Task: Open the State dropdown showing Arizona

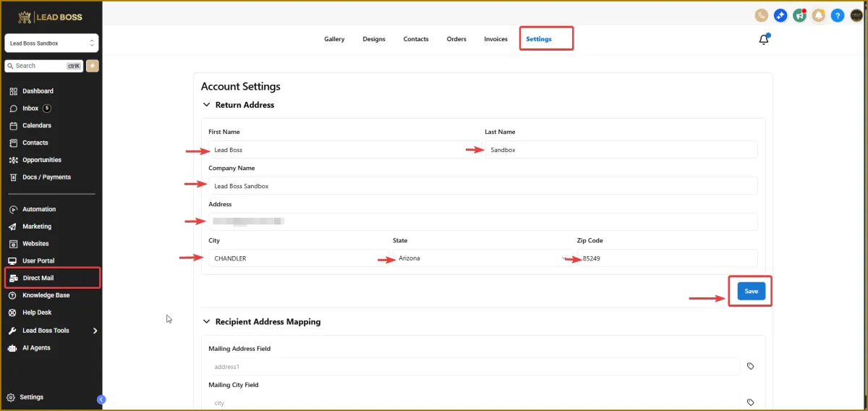Action: [477, 258]
